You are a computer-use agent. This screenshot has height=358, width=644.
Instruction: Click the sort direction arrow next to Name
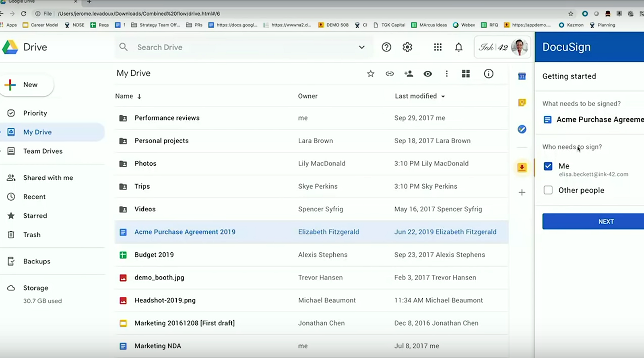point(139,97)
